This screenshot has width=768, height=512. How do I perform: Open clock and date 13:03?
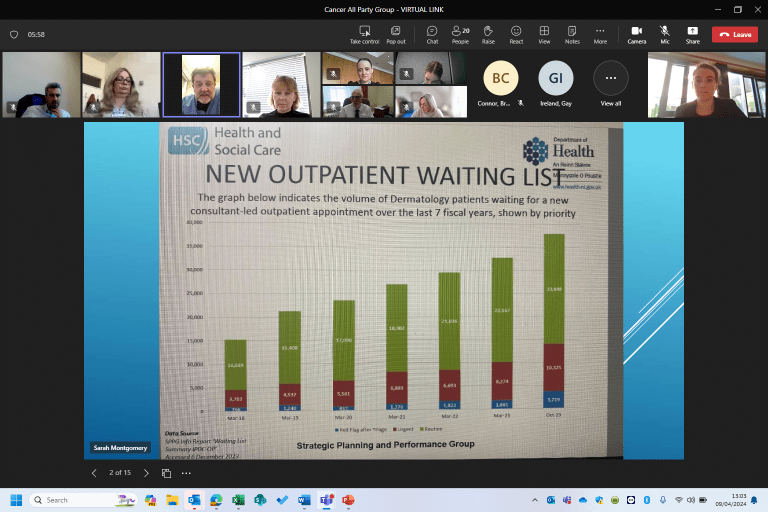click(x=731, y=500)
